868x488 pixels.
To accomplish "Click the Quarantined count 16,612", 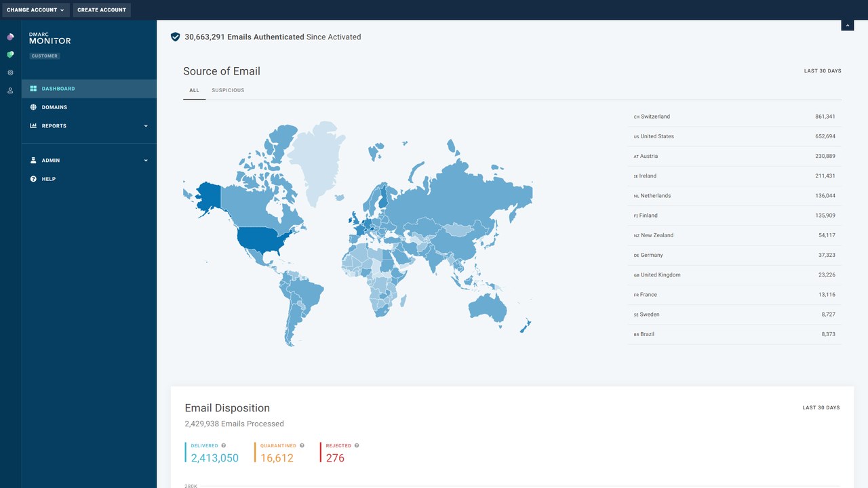I will pos(277,458).
